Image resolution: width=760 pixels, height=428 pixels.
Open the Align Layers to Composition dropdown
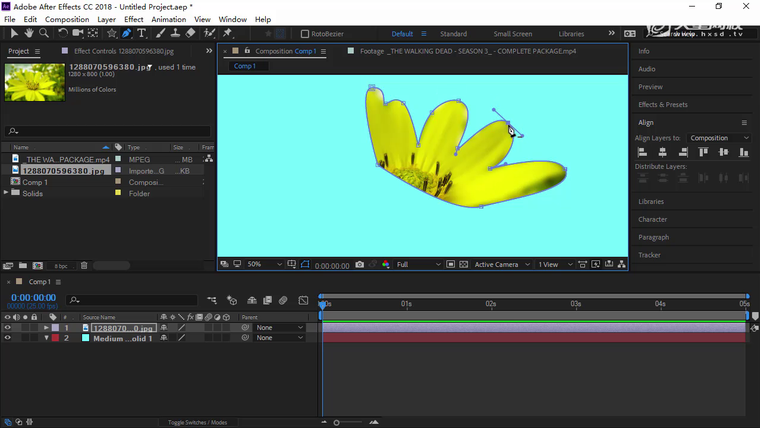point(720,138)
